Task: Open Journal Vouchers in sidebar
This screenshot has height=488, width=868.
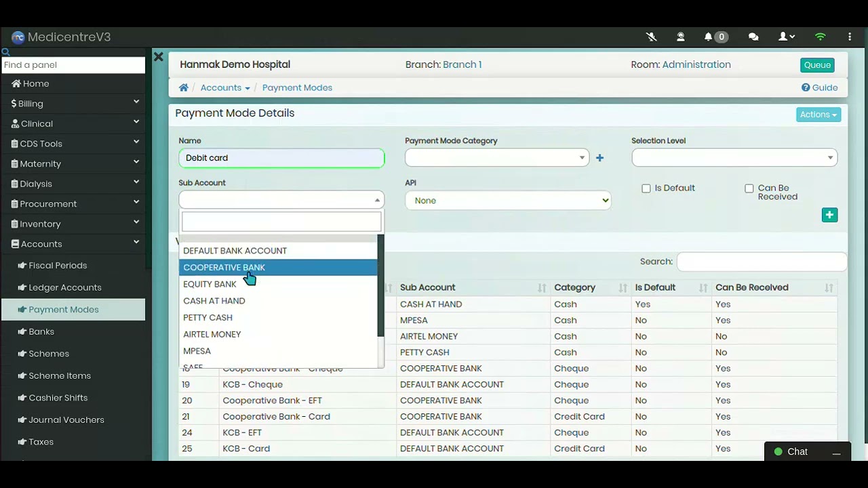Action: point(73,420)
